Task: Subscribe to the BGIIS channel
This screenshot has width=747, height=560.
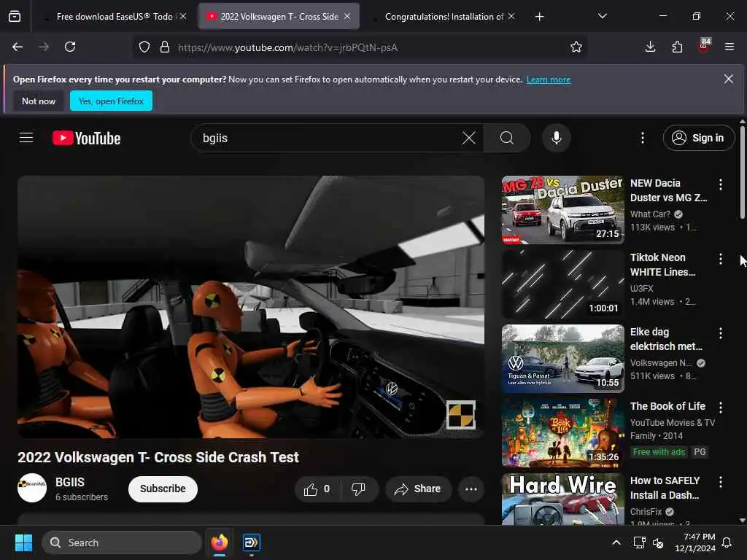Action: click(x=163, y=489)
